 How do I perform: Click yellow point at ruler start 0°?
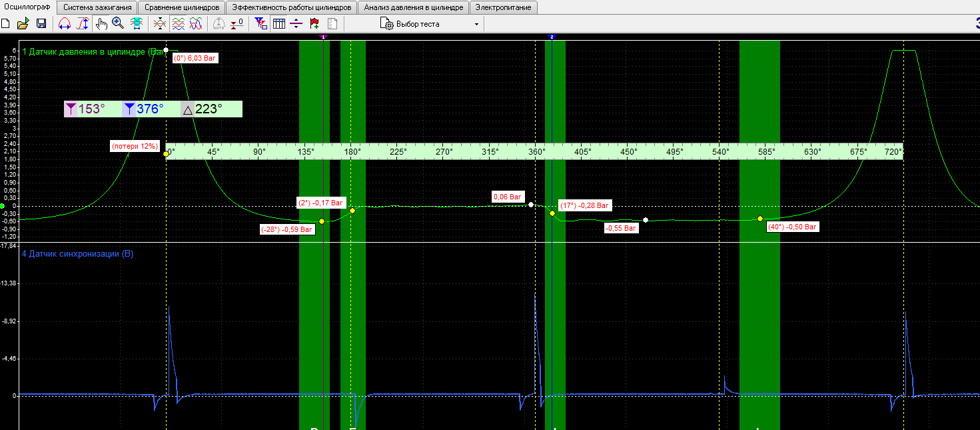click(x=166, y=154)
